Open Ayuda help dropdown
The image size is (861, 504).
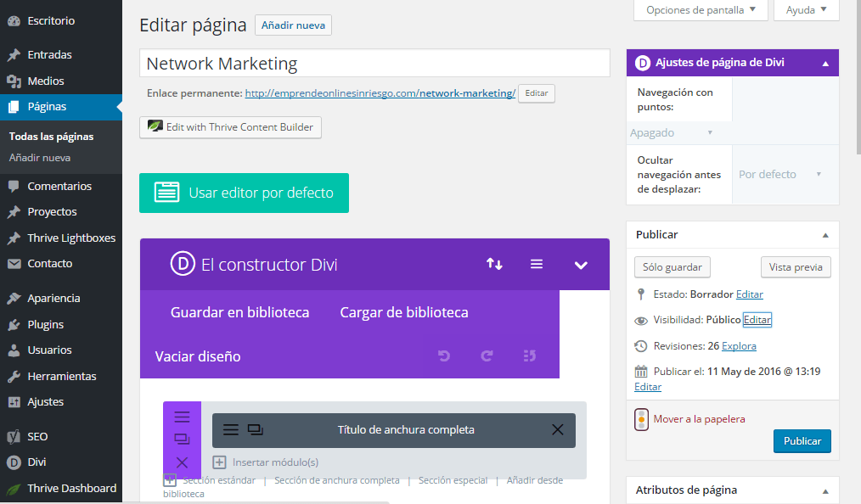coord(806,10)
